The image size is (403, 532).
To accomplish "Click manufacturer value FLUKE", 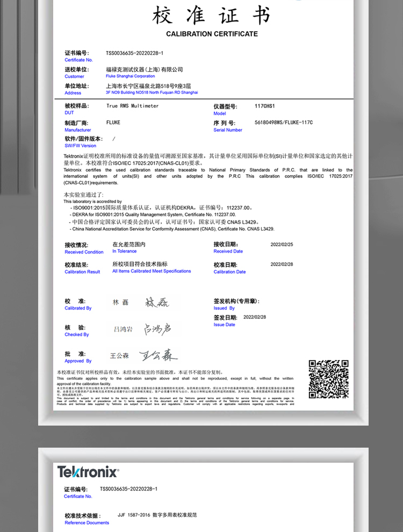I will click(113, 123).
